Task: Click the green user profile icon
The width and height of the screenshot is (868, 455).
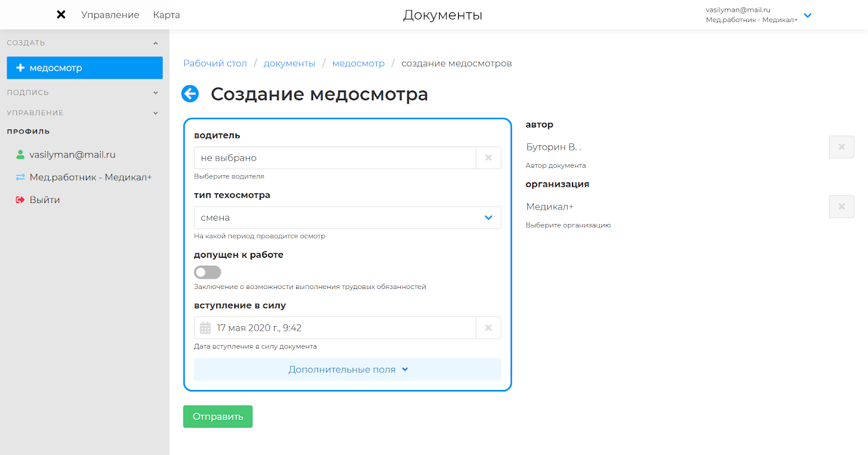Action: pos(20,155)
